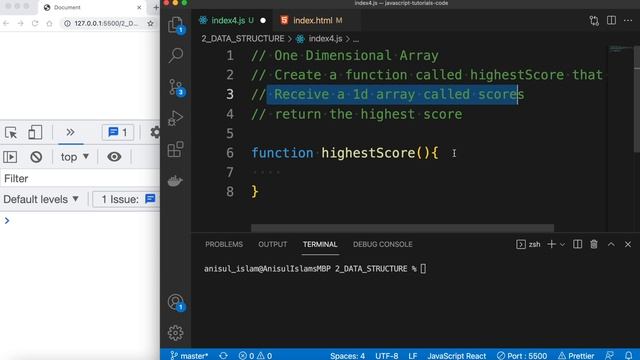The height and width of the screenshot is (360, 640).
Task: Click Live Server Port: 5500 status item
Action: 522,356
